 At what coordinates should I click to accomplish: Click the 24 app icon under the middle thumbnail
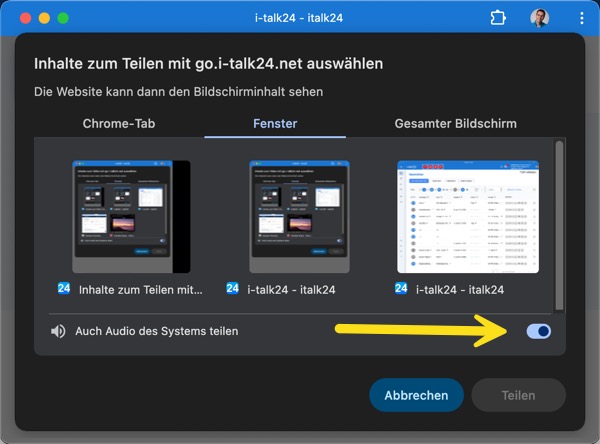[233, 290]
